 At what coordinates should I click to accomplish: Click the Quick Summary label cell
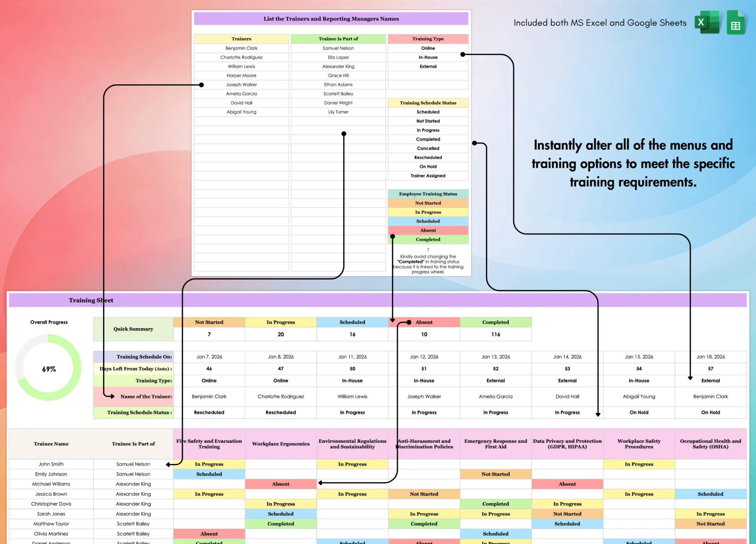pyautogui.click(x=133, y=329)
